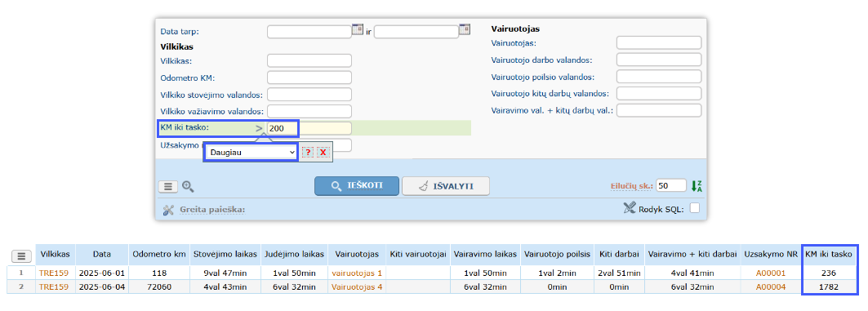868x311 pixels.
Task: Open the TRE159 link in row 2
Action: click(x=54, y=287)
